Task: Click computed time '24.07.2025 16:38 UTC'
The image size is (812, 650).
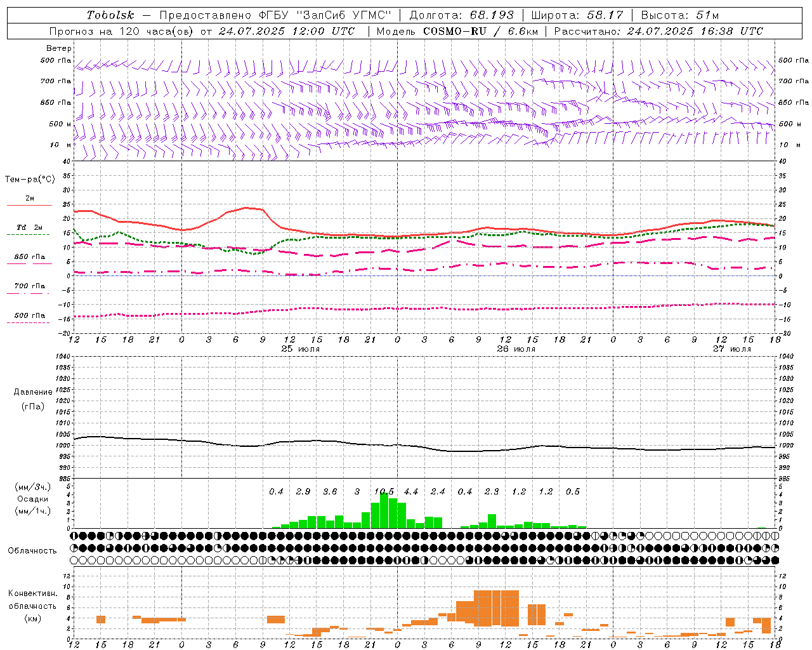Action: 695,31
